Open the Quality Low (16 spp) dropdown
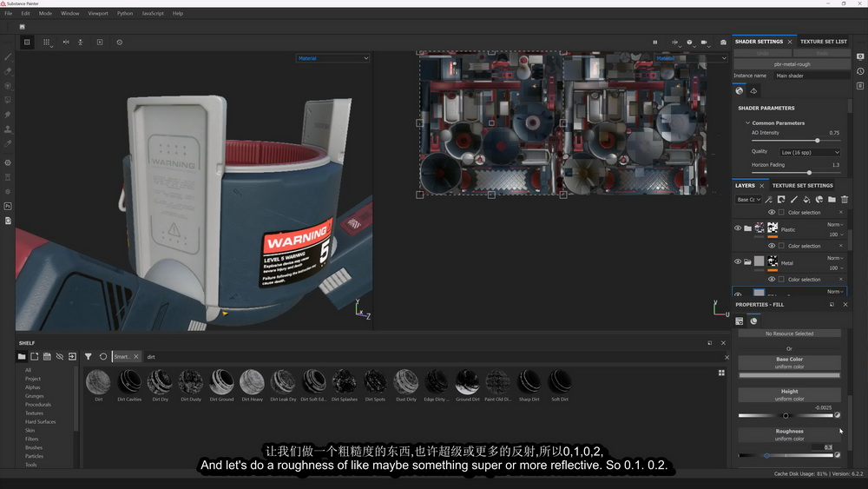Image resolution: width=868 pixels, height=489 pixels. [809, 152]
